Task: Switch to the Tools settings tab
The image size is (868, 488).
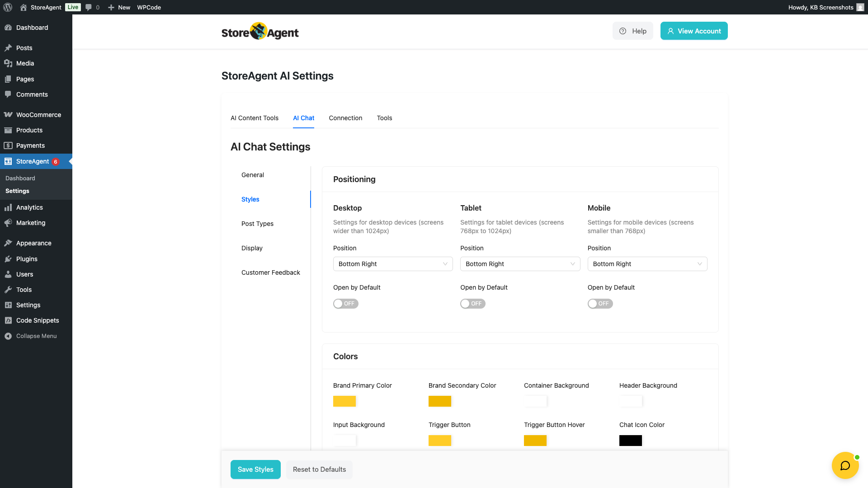Action: (384, 118)
